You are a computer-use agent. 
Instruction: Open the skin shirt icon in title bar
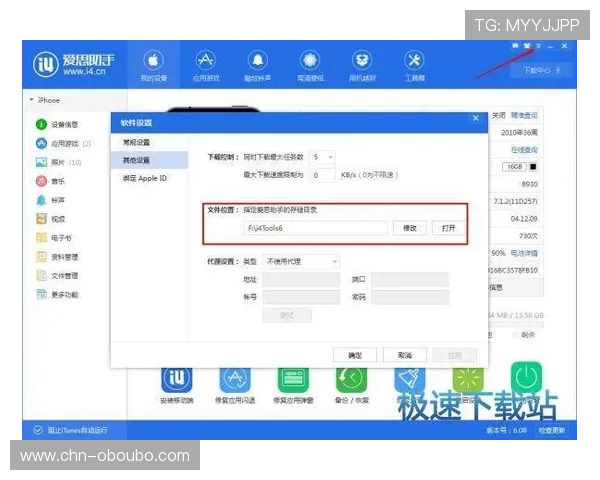[x=527, y=46]
